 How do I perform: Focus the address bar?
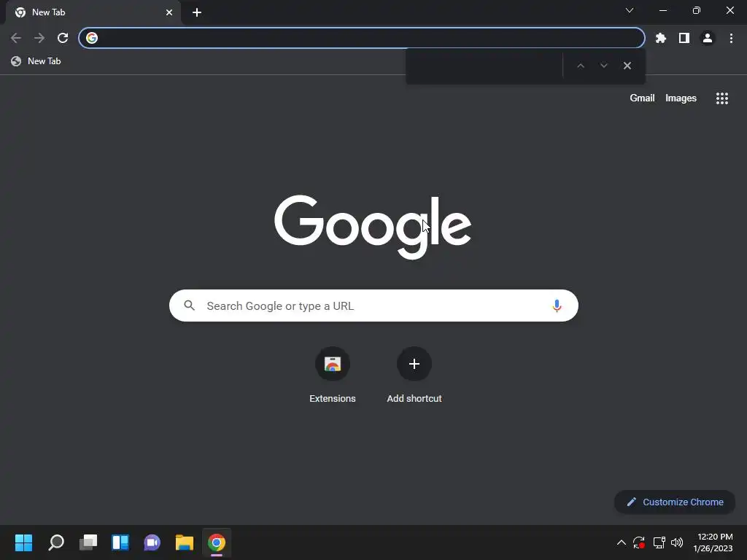[362, 38]
